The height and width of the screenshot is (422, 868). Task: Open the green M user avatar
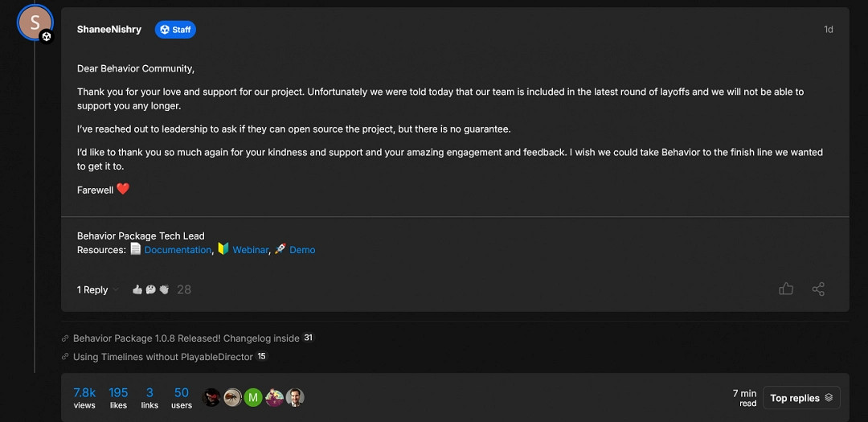253,397
